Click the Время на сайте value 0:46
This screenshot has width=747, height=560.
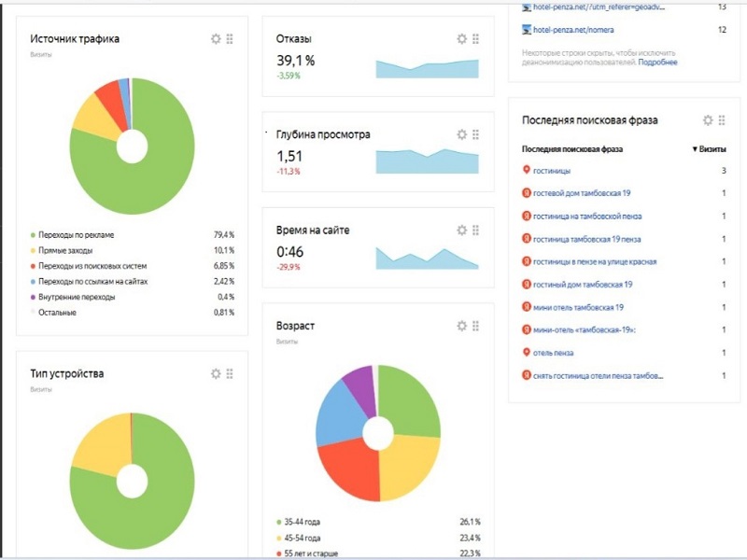pos(289,251)
